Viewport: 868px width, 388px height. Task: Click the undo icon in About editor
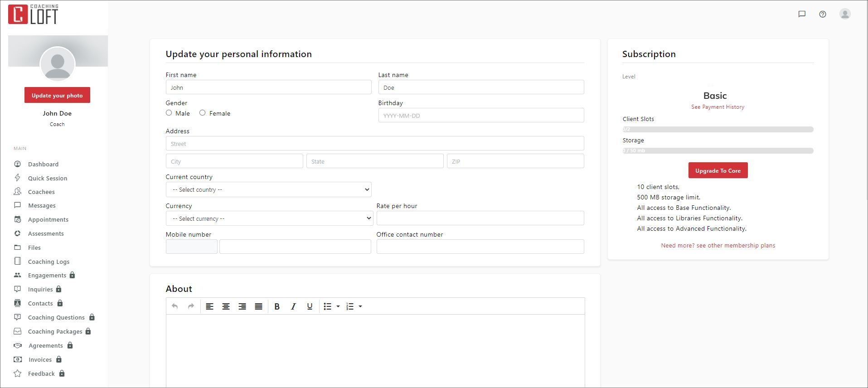pyautogui.click(x=175, y=306)
